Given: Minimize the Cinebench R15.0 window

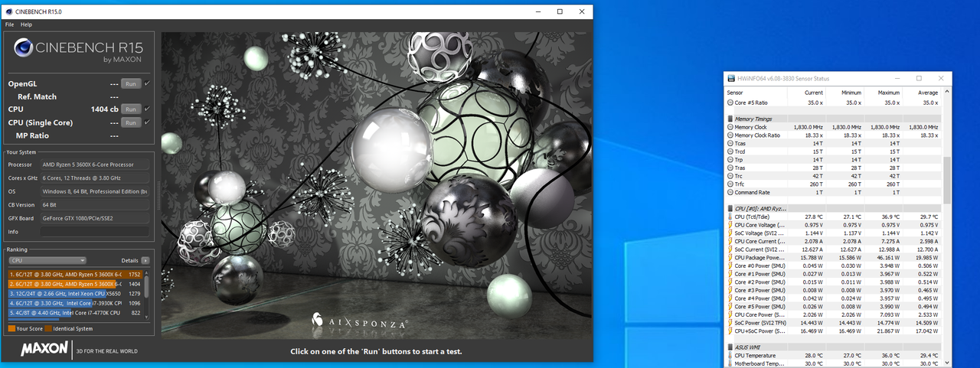Looking at the screenshot, I should point(537,11).
